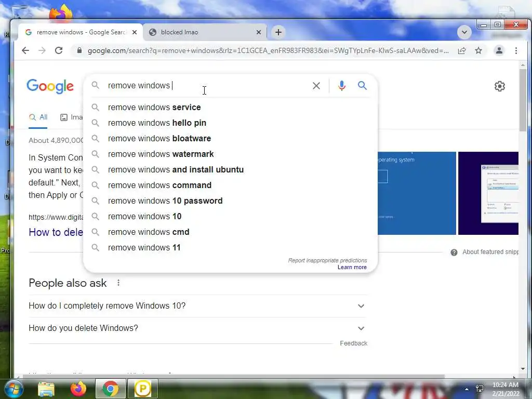Image resolution: width=532 pixels, height=399 pixels.
Task: Click the horizontal scrollbar at page bottom
Action: pyautogui.click(x=233, y=376)
